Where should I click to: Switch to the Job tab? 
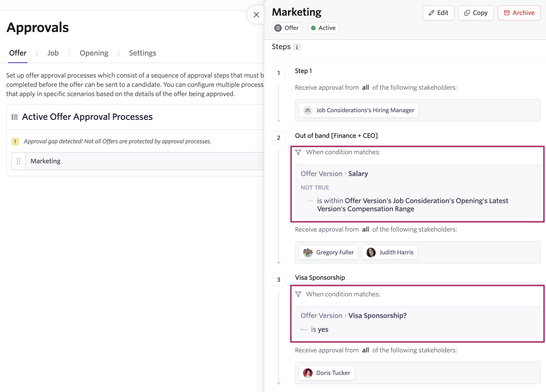pos(53,53)
